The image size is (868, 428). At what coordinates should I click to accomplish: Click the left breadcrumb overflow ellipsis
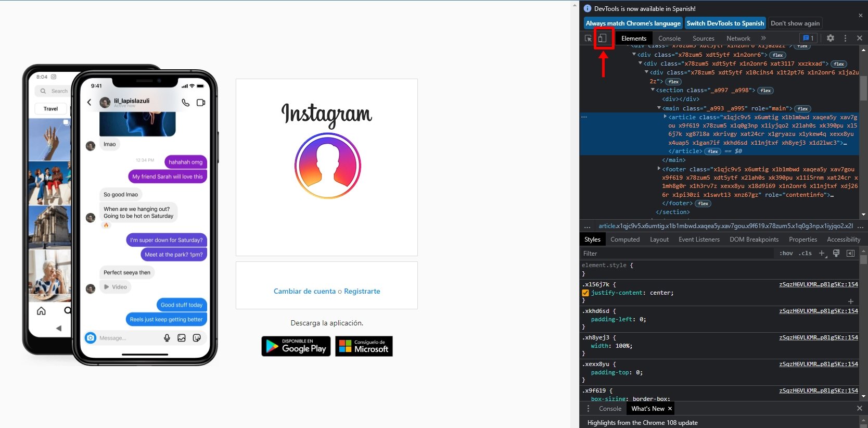(x=588, y=226)
